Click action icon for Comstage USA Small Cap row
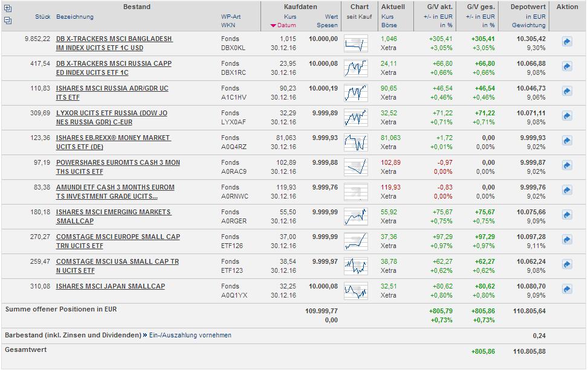588x370 pixels. tap(567, 264)
